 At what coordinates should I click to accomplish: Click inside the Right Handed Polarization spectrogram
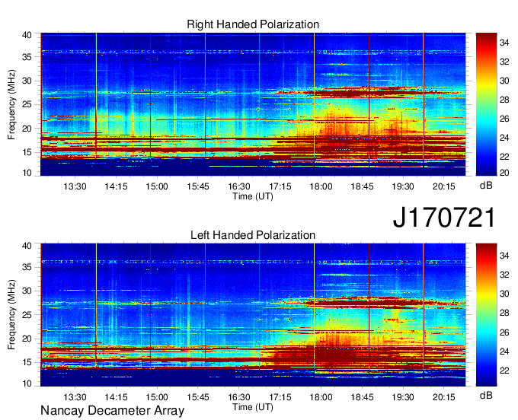[253, 104]
